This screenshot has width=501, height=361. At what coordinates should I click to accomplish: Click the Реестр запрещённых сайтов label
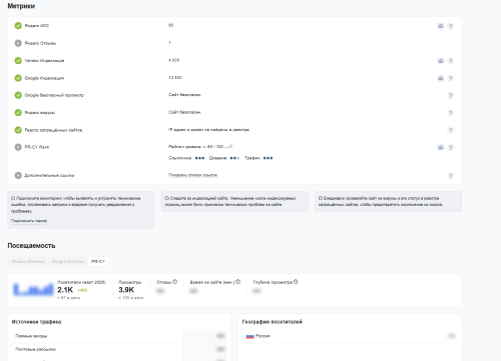(x=53, y=130)
